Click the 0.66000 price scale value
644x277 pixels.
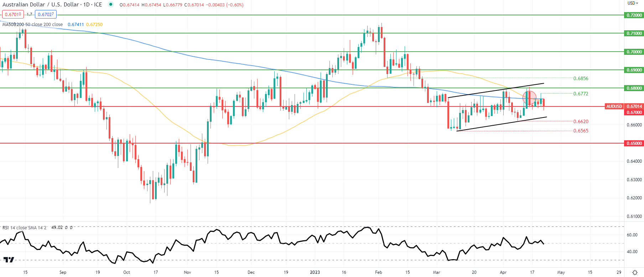click(x=634, y=125)
